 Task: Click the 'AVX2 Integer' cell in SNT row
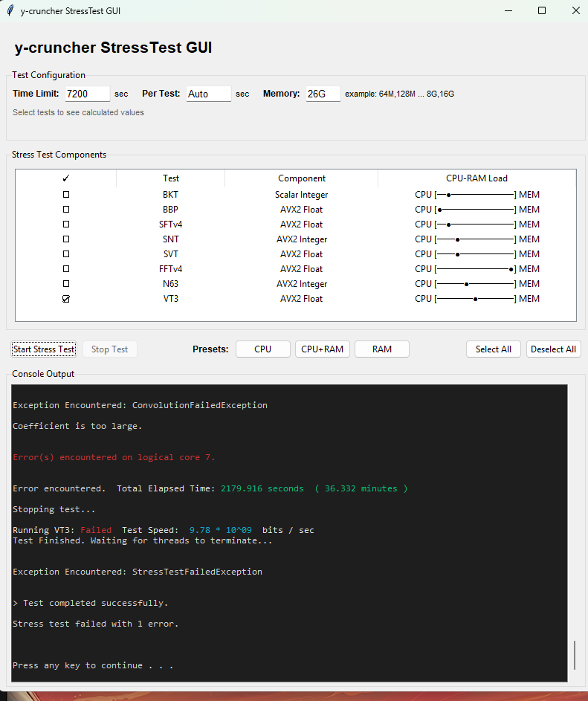(x=301, y=239)
